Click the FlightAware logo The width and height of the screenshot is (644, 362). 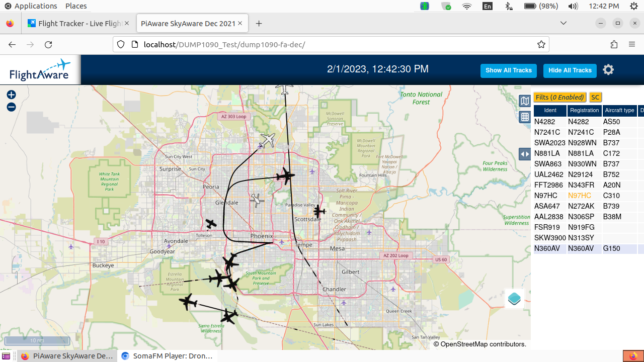pyautogui.click(x=40, y=70)
